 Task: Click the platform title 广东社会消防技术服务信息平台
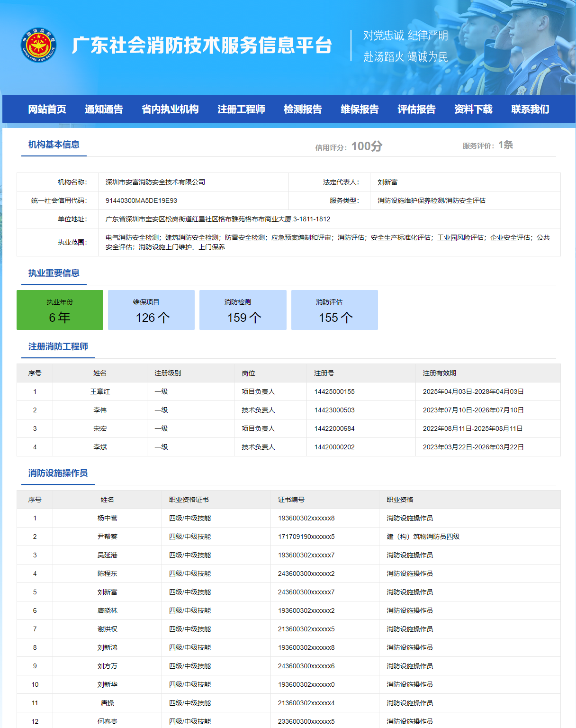(x=202, y=45)
